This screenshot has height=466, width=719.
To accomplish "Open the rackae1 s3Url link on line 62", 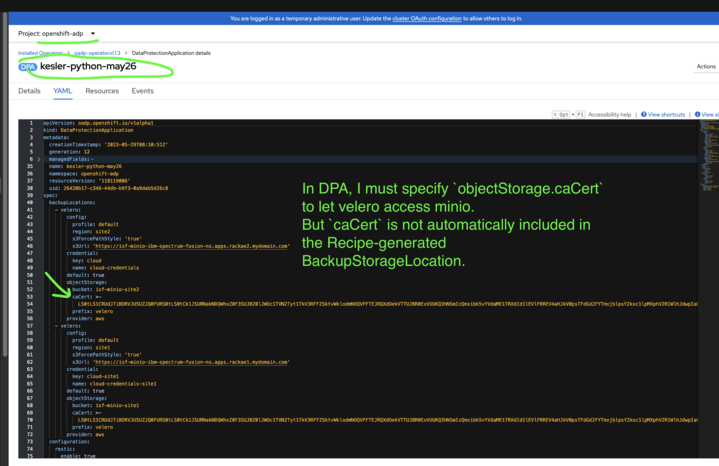I will point(192,362).
